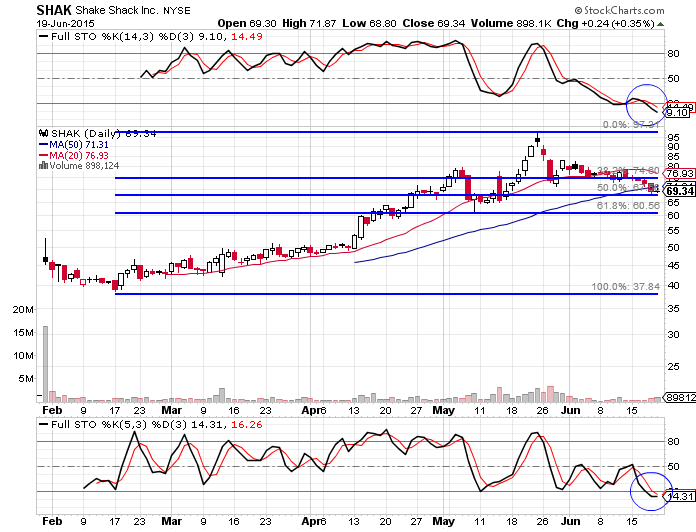
Task: Select the Open 69.30 value
Action: pyautogui.click(x=247, y=24)
